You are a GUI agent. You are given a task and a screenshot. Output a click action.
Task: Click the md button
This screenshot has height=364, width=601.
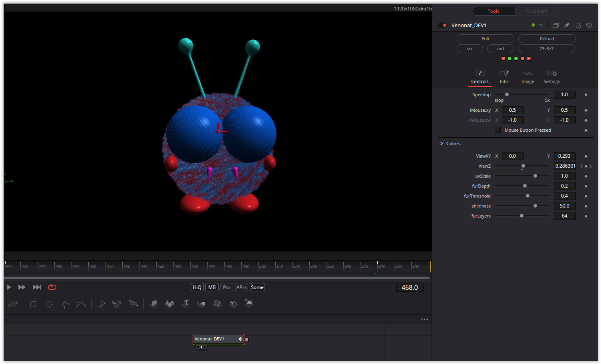tap(500, 49)
